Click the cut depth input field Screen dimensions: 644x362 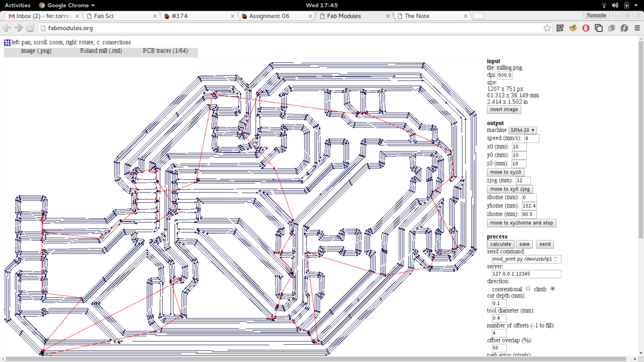499,304
